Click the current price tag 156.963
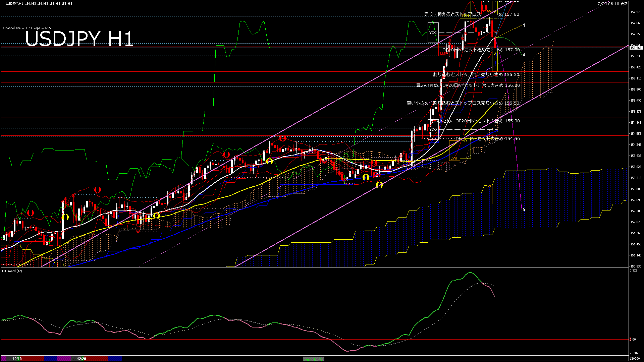 636,48
